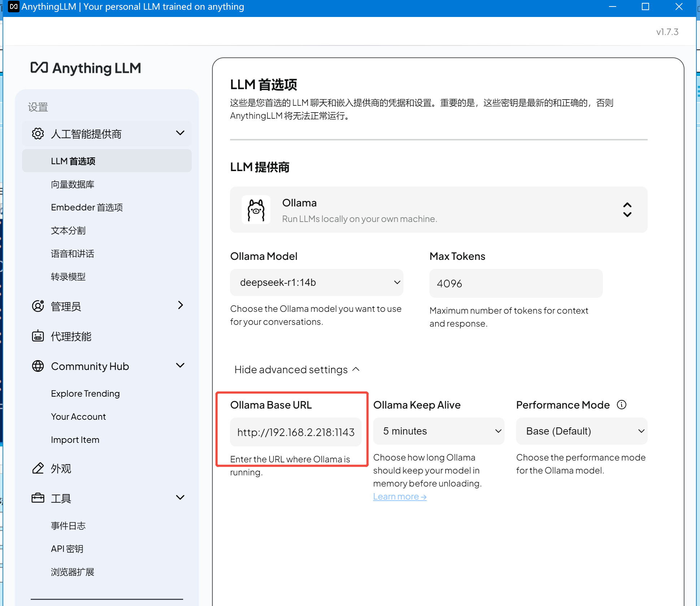Click the gear icon beside 人工智能提供商

pyautogui.click(x=38, y=134)
